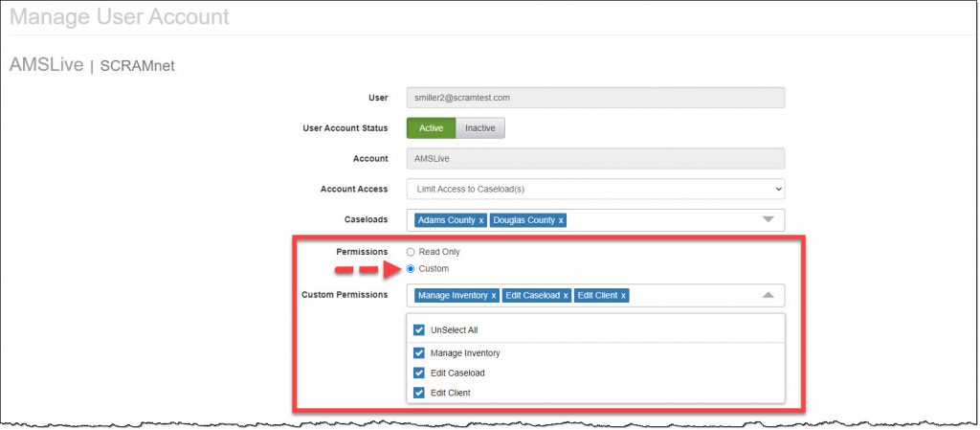Set user account status to Active
This screenshot has width=980, height=430.
coord(431,128)
